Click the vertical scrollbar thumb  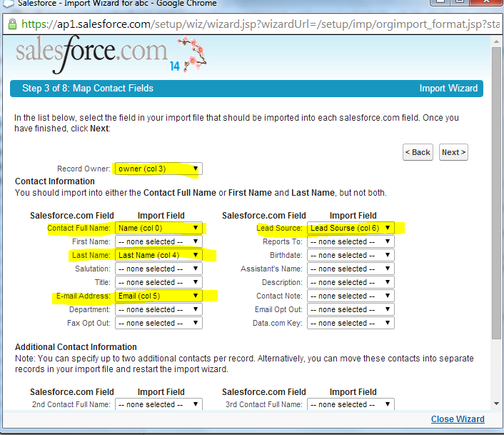click(496, 193)
